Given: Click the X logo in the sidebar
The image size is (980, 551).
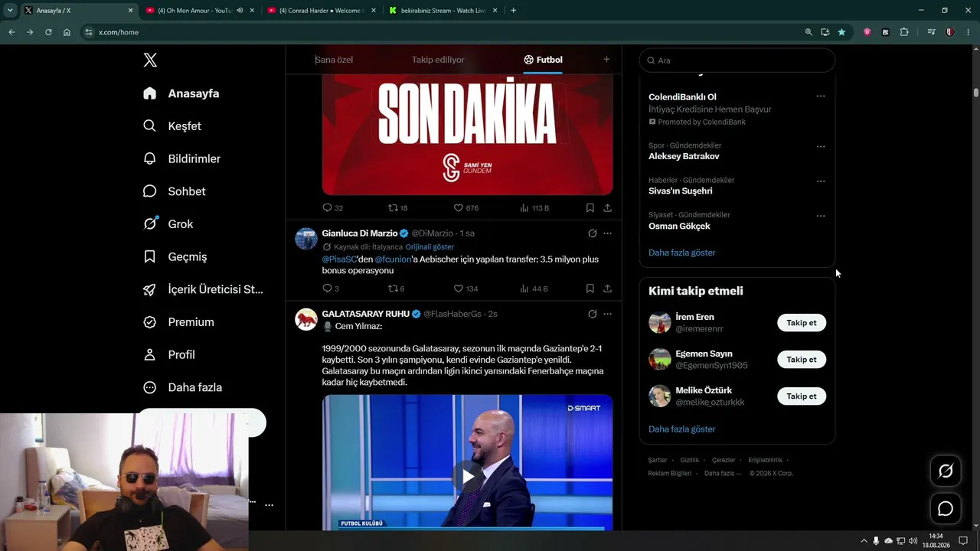Looking at the screenshot, I should point(150,60).
